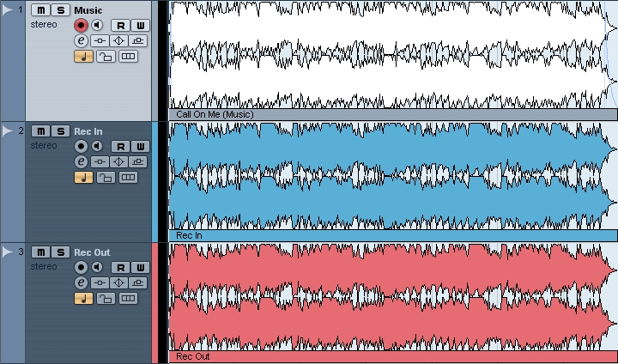This screenshot has width=618, height=364.
Task: Expand automation arrow for Music track
Action: click(x=7, y=10)
